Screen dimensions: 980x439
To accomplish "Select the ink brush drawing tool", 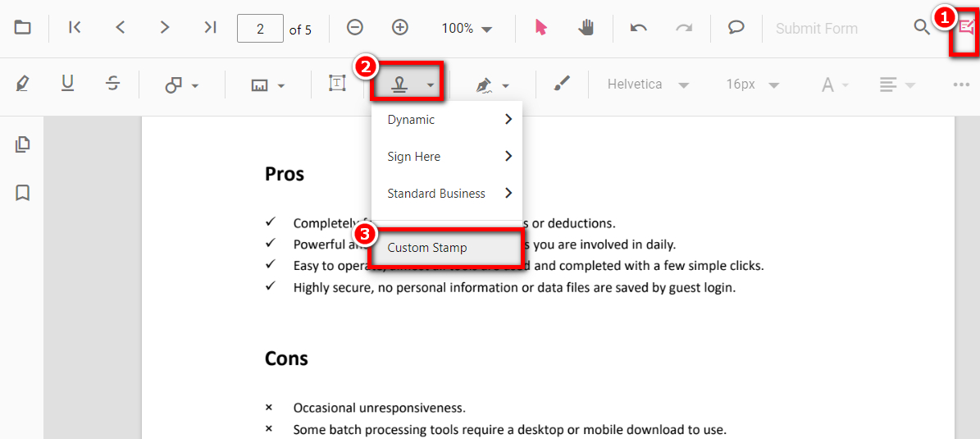I will [561, 84].
